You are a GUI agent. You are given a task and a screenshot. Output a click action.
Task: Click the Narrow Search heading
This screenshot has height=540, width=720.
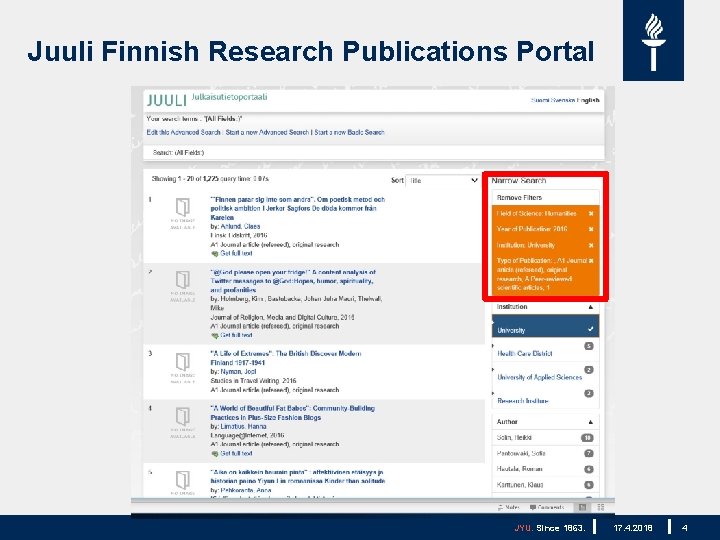519,181
